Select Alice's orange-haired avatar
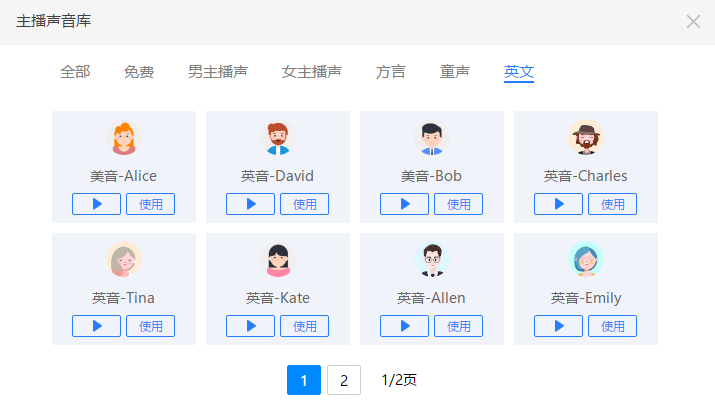The height and width of the screenshot is (415, 715). pos(124,137)
